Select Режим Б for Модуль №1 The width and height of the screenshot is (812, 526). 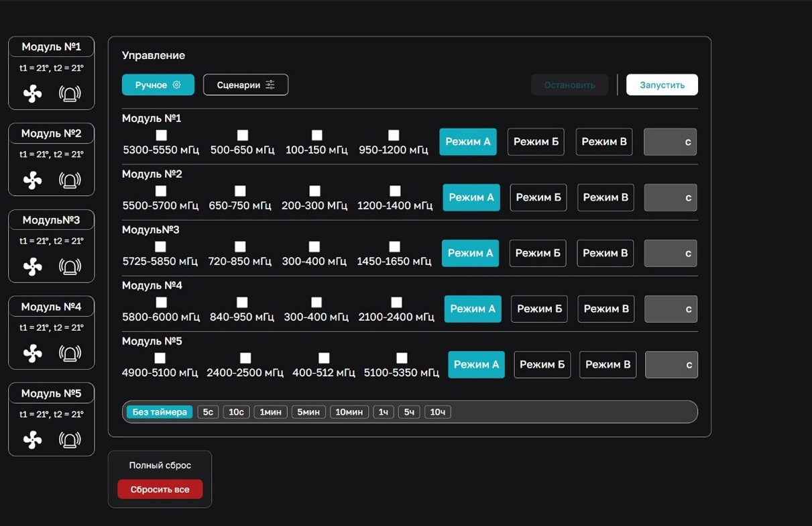tap(536, 142)
